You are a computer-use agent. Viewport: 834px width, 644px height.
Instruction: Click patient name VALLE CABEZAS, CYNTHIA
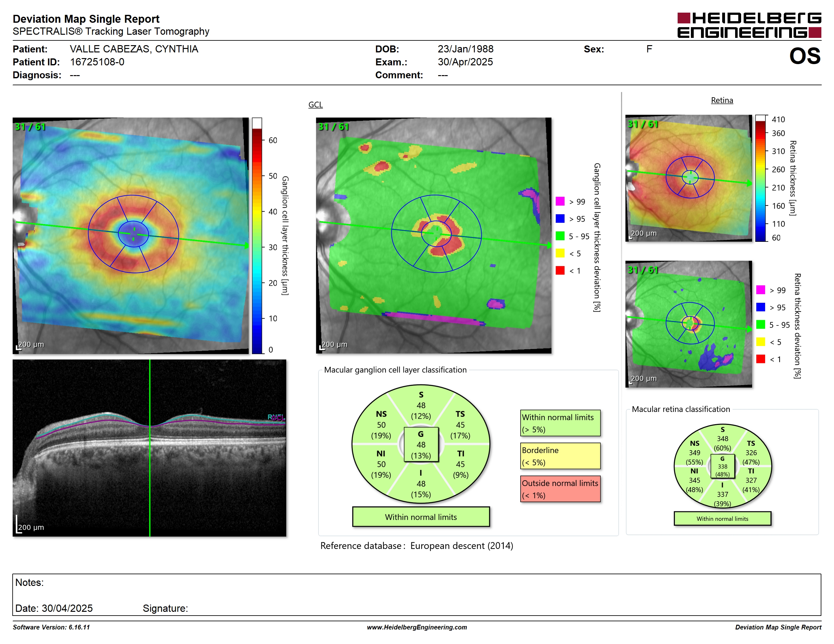click(x=134, y=49)
